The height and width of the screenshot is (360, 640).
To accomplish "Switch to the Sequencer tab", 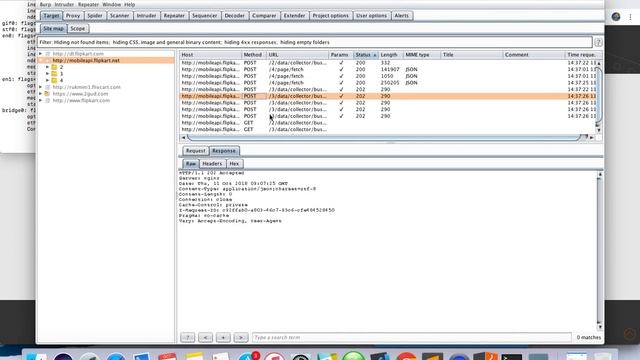I will pos(204,16).
